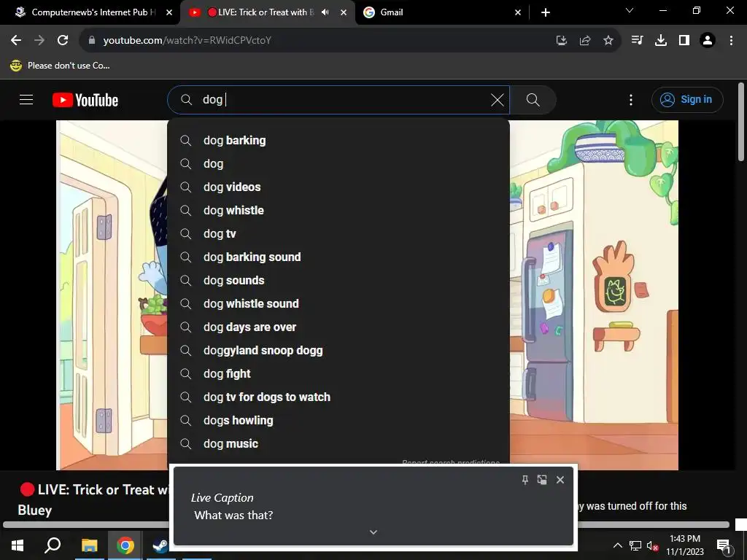Open the Chrome profile avatar
747x560 pixels.
click(x=708, y=40)
